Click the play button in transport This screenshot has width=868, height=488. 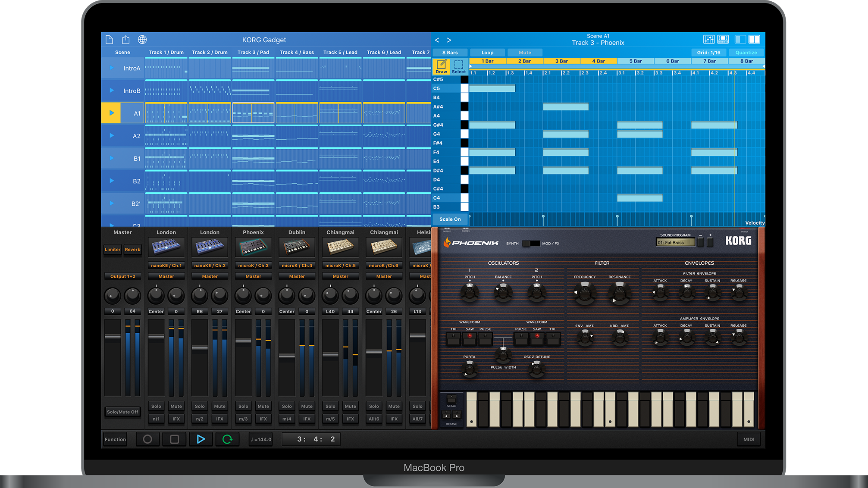coord(201,439)
